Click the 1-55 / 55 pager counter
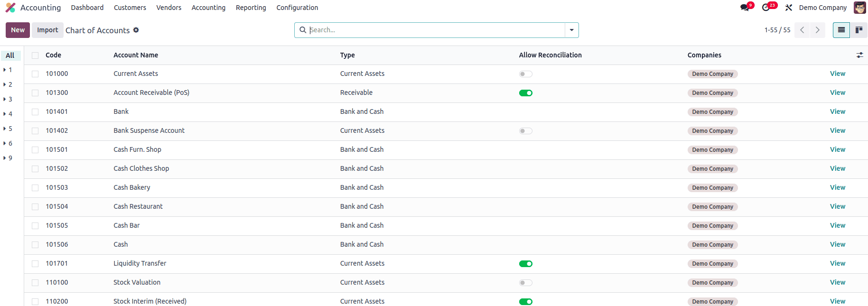 [777, 30]
